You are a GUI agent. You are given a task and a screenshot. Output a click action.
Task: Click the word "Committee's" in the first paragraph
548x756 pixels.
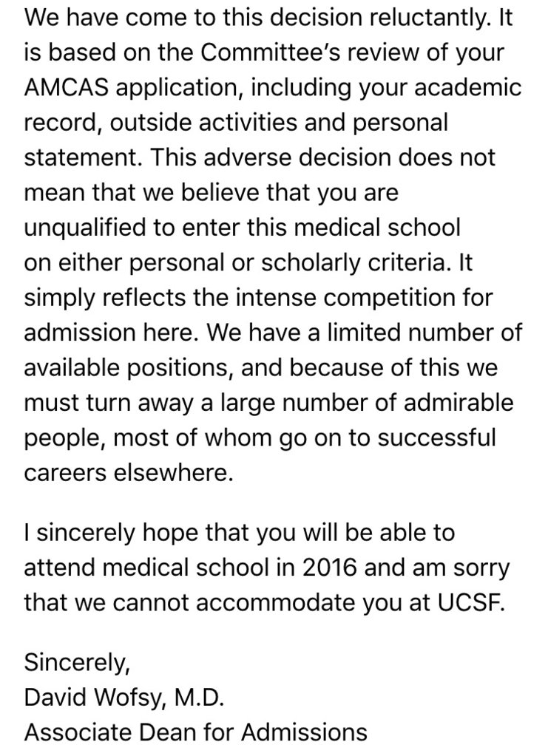point(271,52)
